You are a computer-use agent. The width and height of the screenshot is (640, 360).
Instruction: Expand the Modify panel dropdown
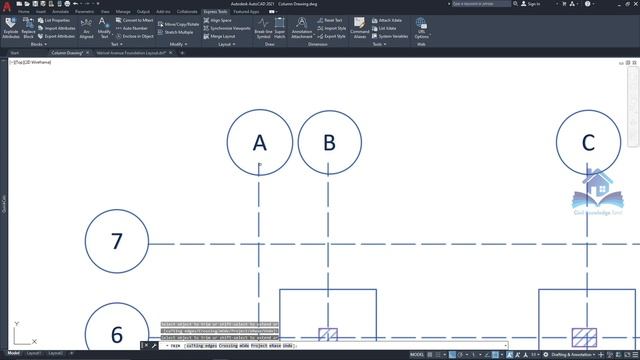178,44
